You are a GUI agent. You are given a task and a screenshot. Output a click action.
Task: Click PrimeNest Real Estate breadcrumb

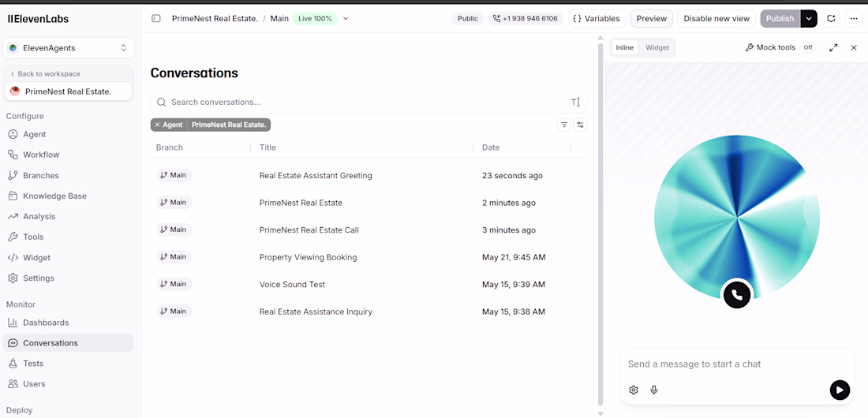[x=215, y=18]
